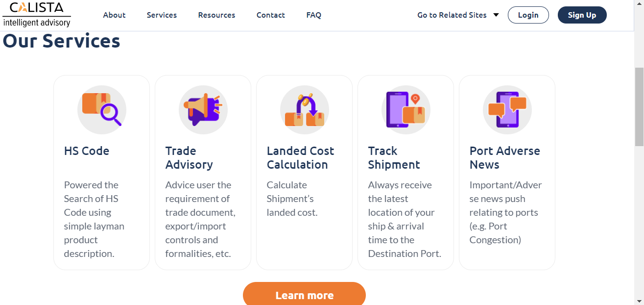Open the HS Code card title
Viewport: 644px width, 305px height.
coord(87,151)
